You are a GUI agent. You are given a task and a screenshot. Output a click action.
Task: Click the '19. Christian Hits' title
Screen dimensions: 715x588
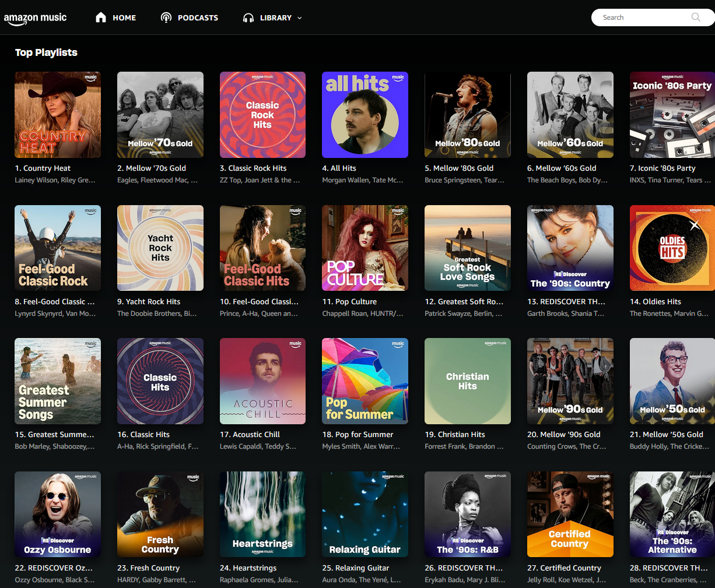click(455, 435)
